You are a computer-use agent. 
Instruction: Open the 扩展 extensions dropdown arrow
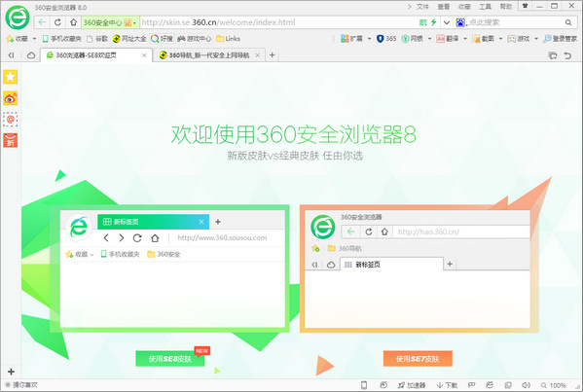[x=369, y=39]
